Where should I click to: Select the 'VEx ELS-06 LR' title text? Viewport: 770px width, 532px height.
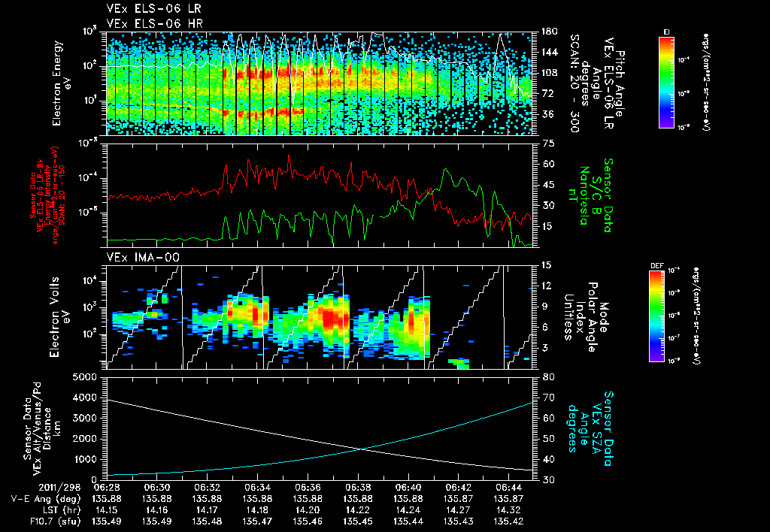coord(153,9)
